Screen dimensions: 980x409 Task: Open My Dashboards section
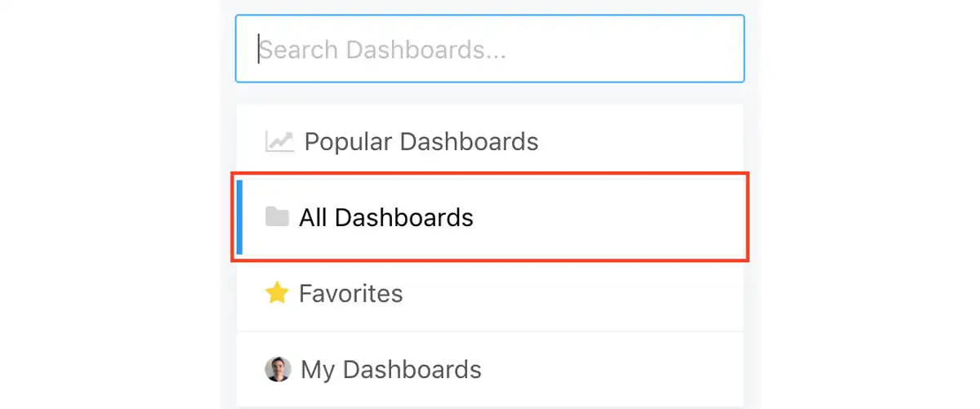pyautogui.click(x=490, y=369)
